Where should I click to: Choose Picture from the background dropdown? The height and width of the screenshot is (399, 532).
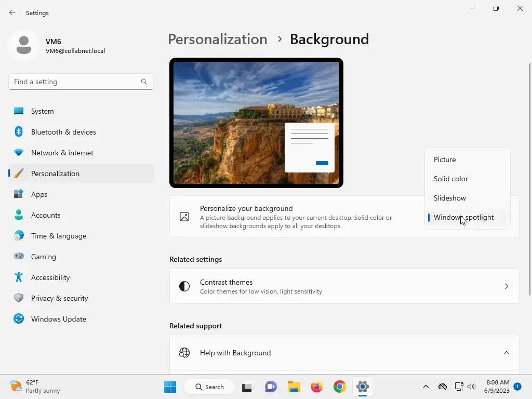point(467,159)
